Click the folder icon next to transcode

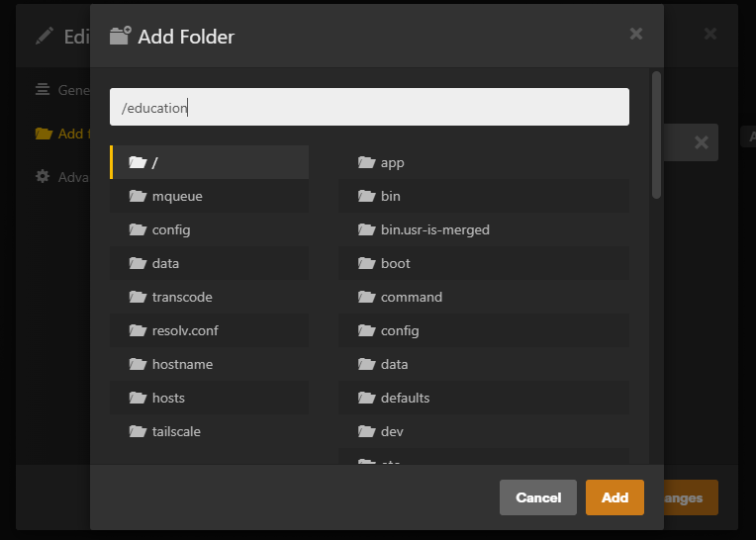pos(138,298)
